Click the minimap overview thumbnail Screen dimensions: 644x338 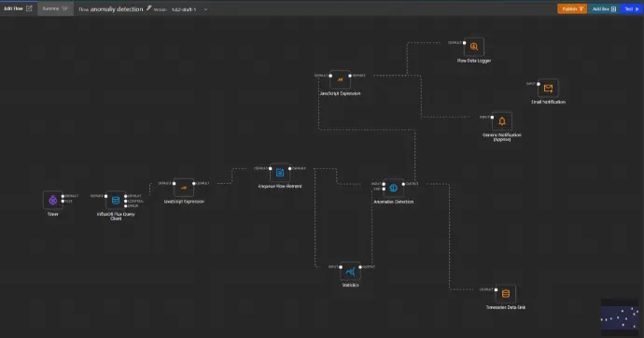tap(620, 317)
